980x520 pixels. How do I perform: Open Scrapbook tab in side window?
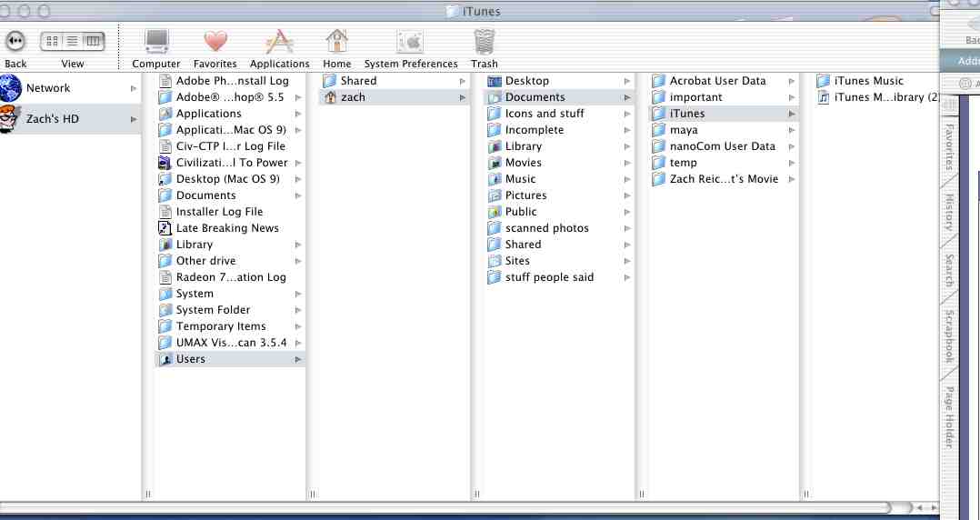(x=949, y=335)
